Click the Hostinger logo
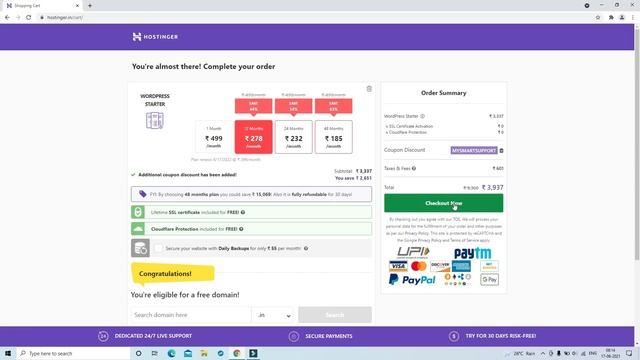 [x=155, y=37]
